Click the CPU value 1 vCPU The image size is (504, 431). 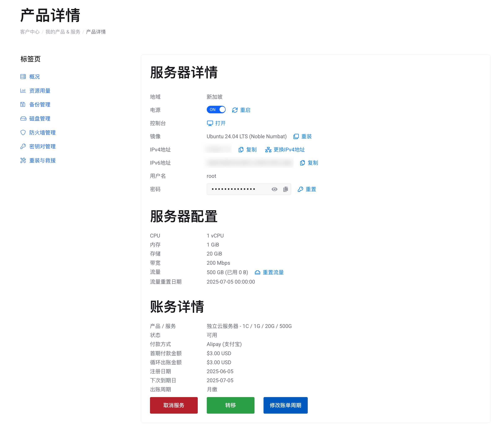215,236
